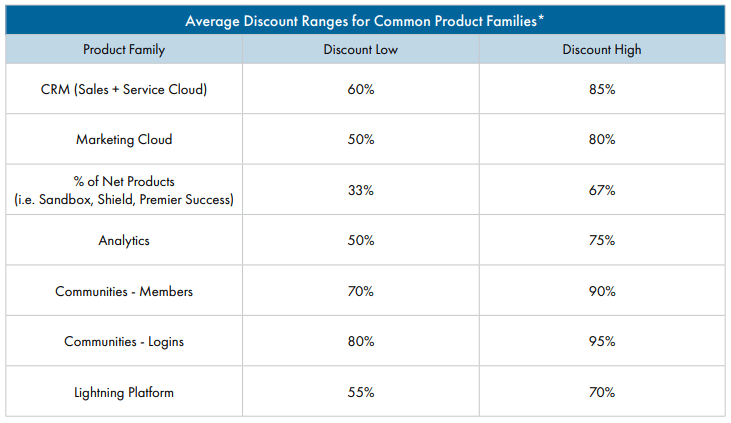Click the 75% Analytics discount high value

pos(602,241)
